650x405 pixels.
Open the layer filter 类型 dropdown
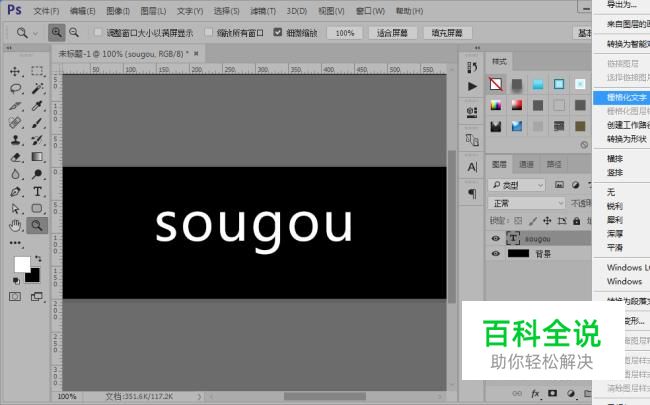pos(516,185)
